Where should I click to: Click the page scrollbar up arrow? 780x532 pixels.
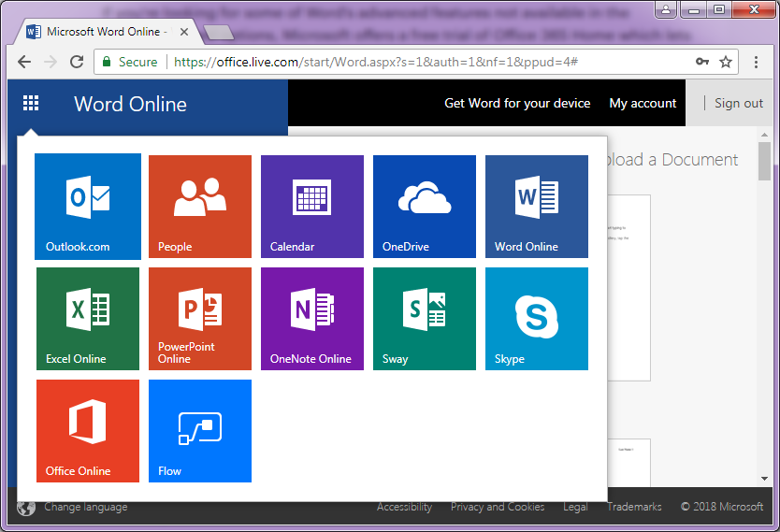765,135
